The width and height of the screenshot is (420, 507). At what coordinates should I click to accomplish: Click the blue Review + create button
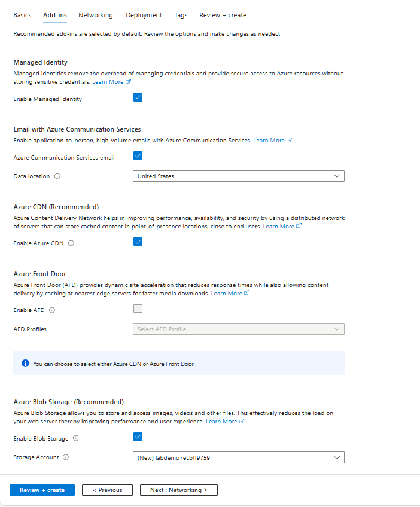point(42,490)
